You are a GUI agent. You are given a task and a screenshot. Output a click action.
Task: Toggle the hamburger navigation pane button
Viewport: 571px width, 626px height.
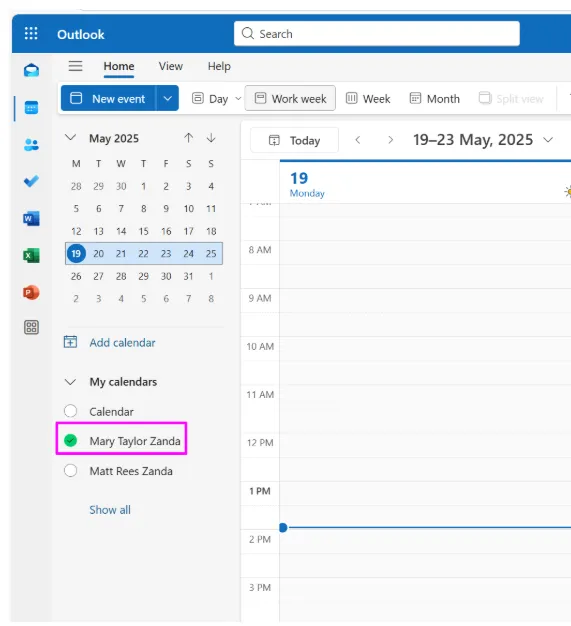[x=75, y=66]
